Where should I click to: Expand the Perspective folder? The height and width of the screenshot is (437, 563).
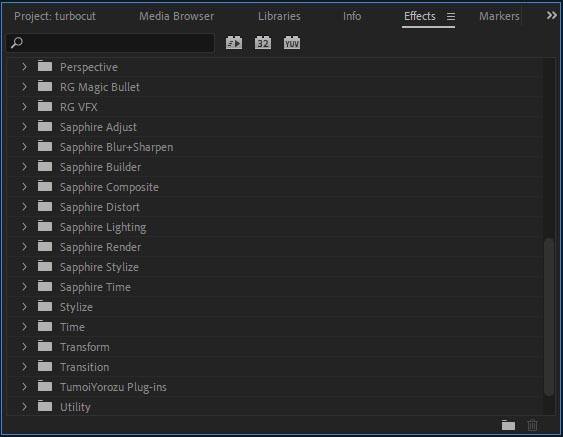coord(24,66)
